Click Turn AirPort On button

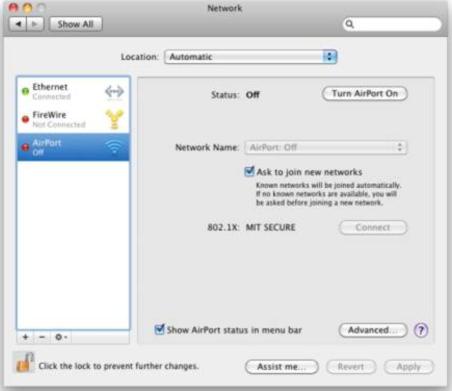(365, 94)
